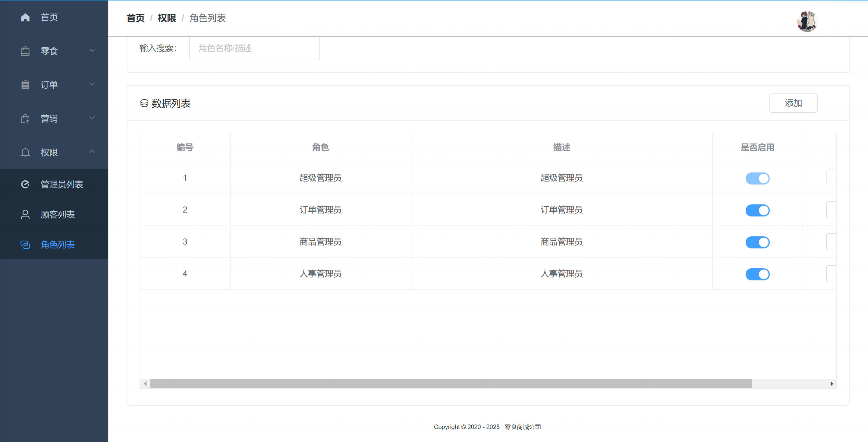Click role cell 人事管理员
Image resolution: width=868 pixels, height=442 pixels.
[x=320, y=273]
